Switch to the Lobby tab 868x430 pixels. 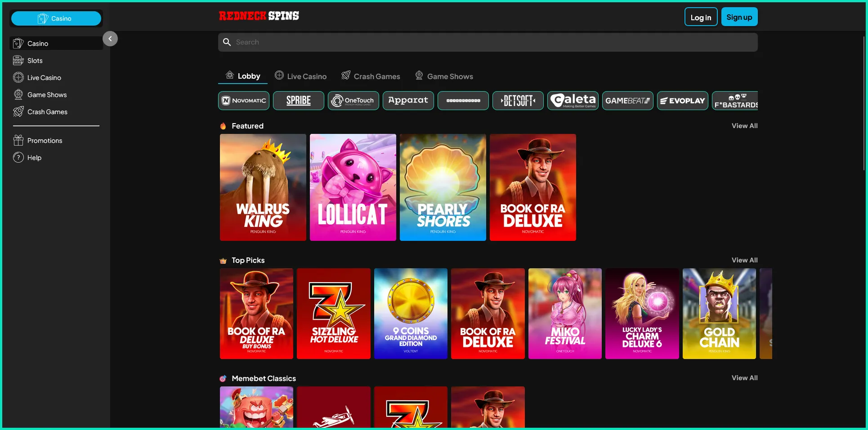(243, 76)
